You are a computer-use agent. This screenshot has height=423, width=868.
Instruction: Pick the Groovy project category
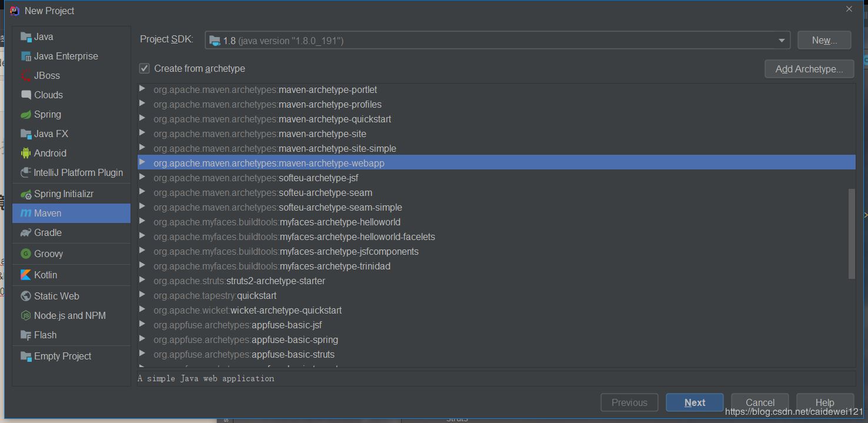(48, 254)
